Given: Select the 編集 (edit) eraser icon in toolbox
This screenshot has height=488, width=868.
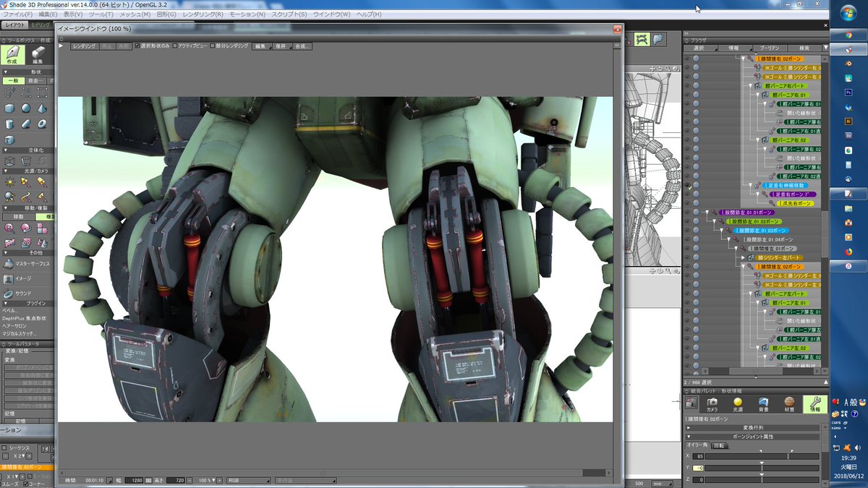Looking at the screenshot, I should (x=38, y=56).
